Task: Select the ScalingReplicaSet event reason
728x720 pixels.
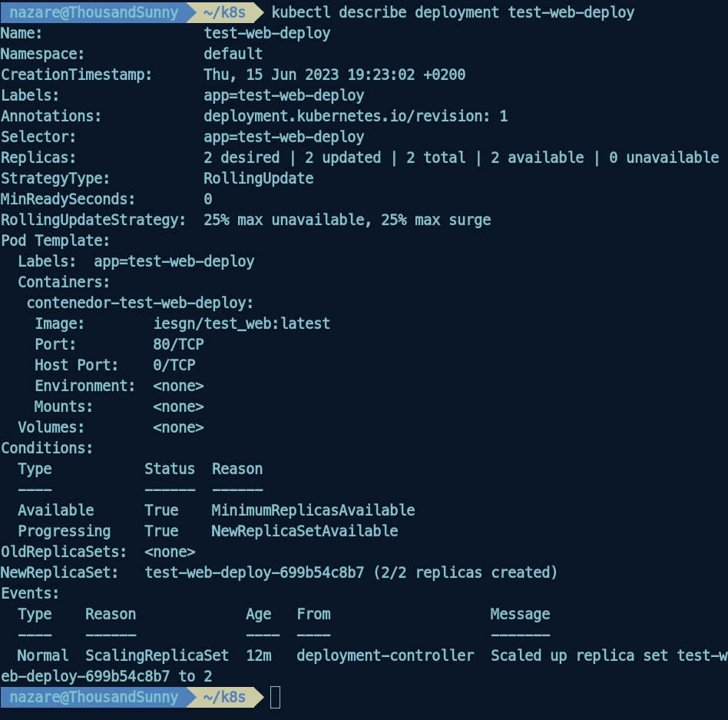Action: click(x=157, y=655)
